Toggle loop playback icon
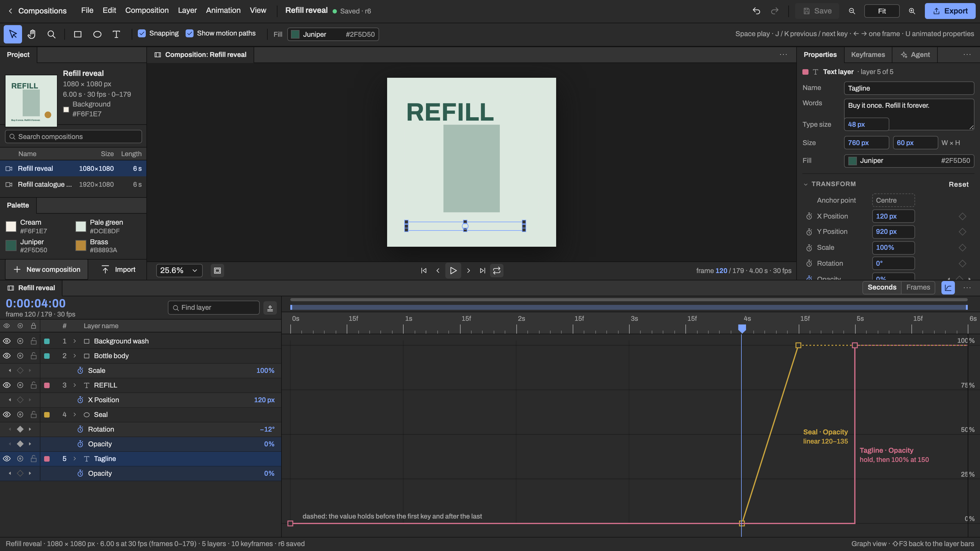Screen dimensions: 980x551 click(497, 270)
